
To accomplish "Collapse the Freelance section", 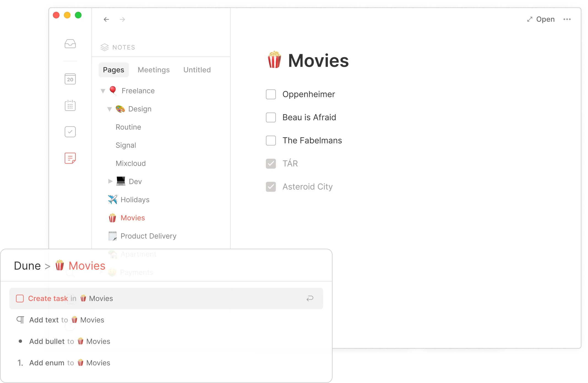I will tap(103, 91).
